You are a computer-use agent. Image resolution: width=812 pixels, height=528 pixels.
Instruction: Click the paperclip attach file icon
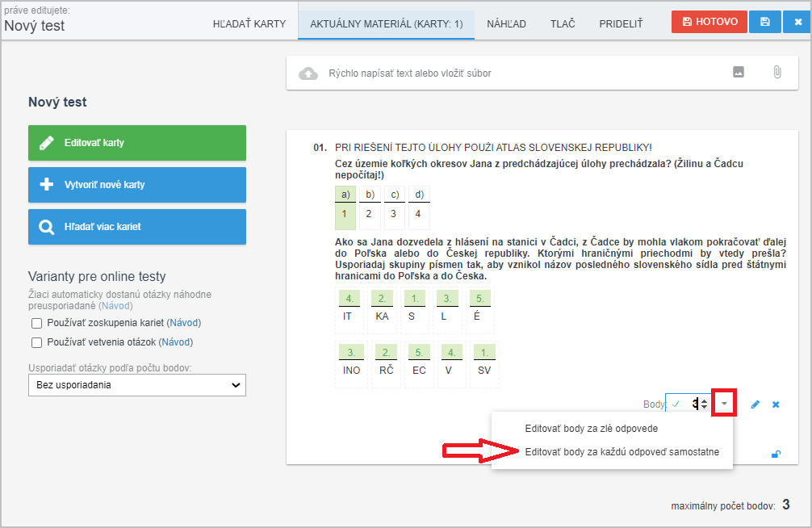776,73
